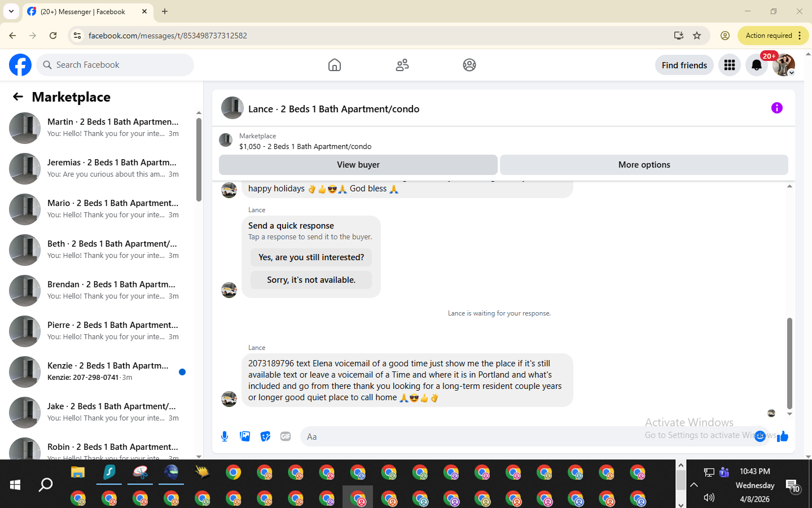The height and width of the screenshot is (508, 812).
Task: Open the volume control in system tray
Action: tap(709, 497)
